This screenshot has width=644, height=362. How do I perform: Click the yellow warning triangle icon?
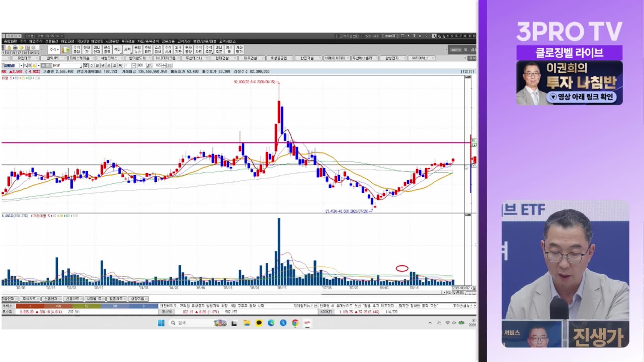tap(34, 66)
